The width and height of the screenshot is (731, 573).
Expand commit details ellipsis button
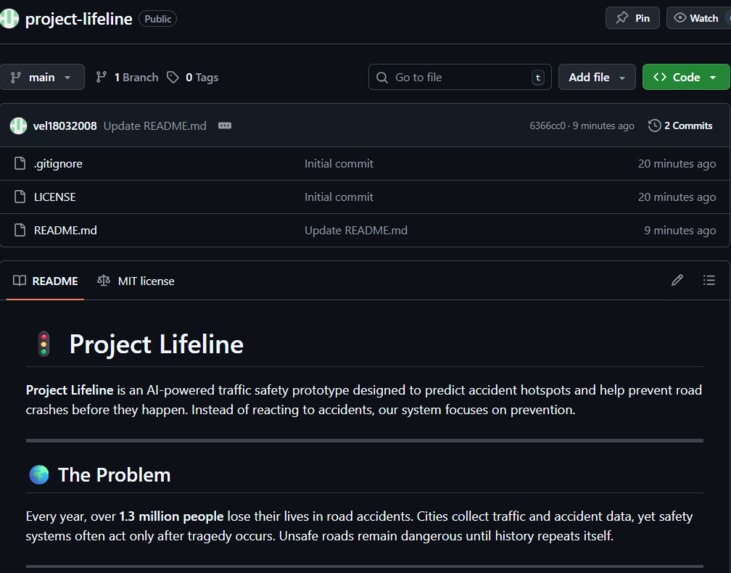225,126
